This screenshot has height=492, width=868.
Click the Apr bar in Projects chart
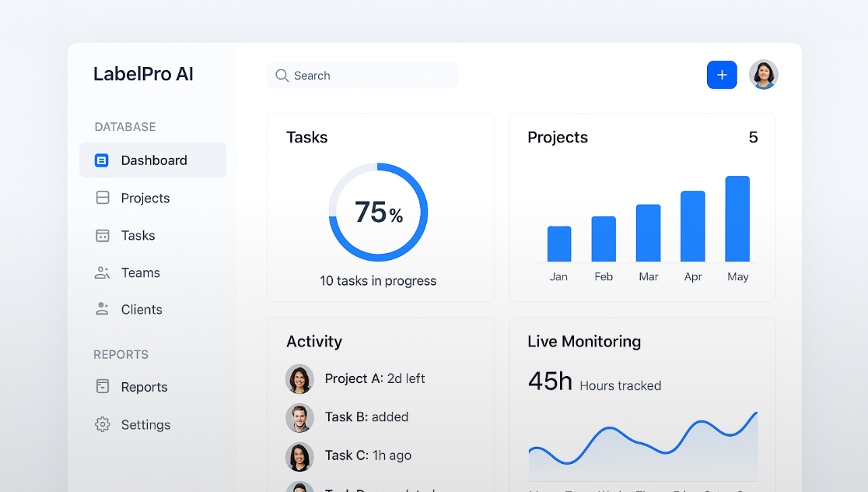692,226
